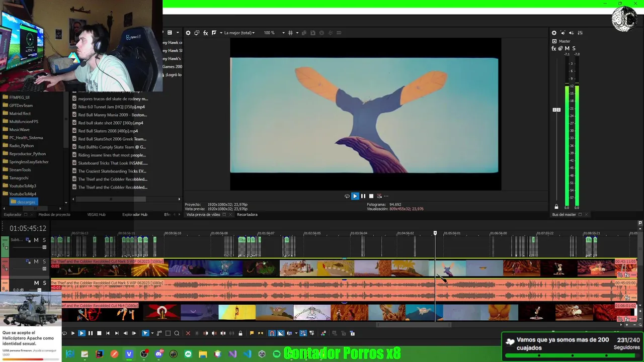
Task: Select the Vista previa de vídeo tab
Action: click(x=203, y=215)
